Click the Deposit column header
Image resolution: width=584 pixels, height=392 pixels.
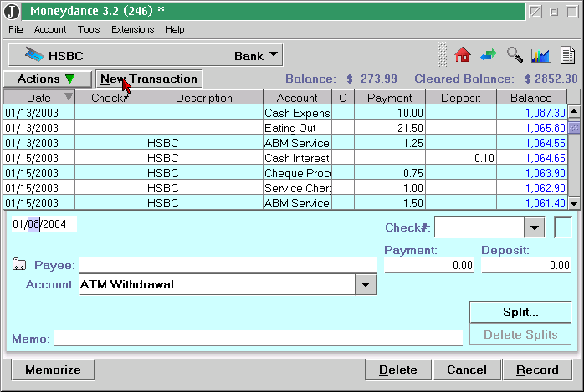(461, 98)
